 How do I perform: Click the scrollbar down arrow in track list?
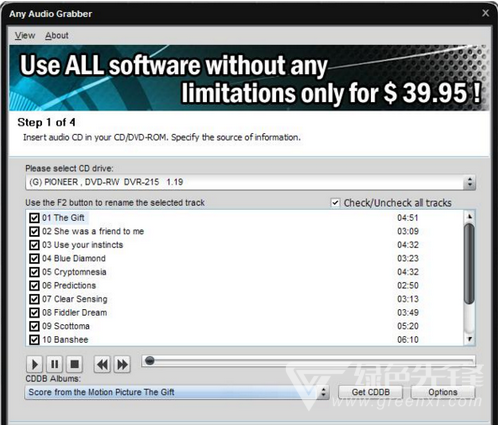(x=470, y=339)
